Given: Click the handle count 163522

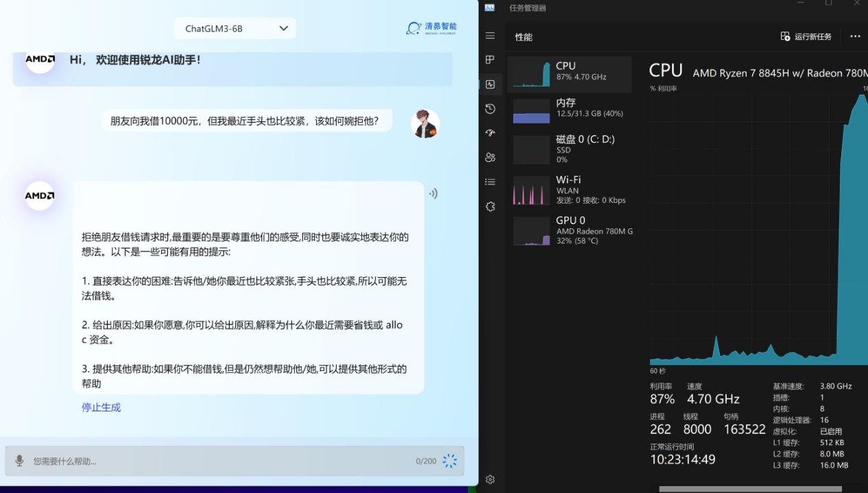Looking at the screenshot, I should (744, 429).
